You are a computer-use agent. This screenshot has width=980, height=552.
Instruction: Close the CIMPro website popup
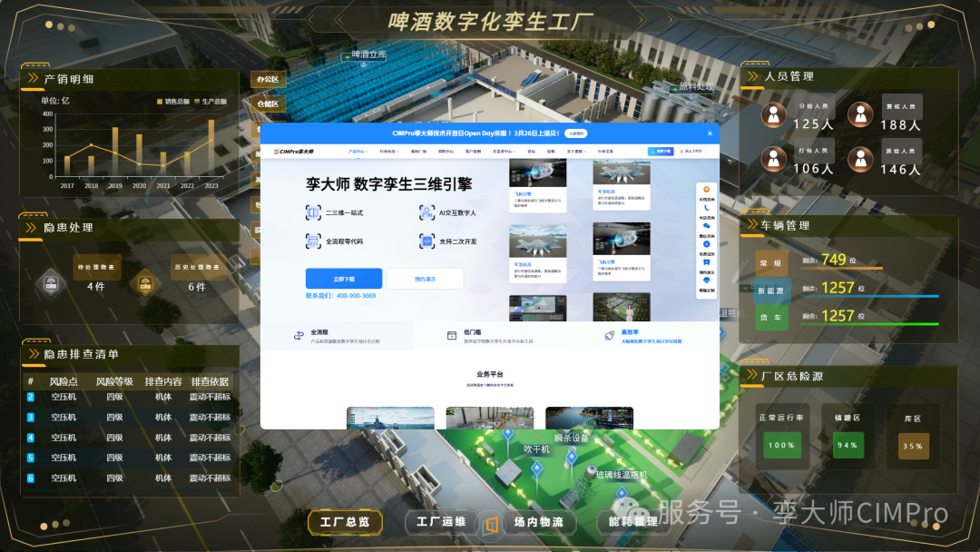710,133
